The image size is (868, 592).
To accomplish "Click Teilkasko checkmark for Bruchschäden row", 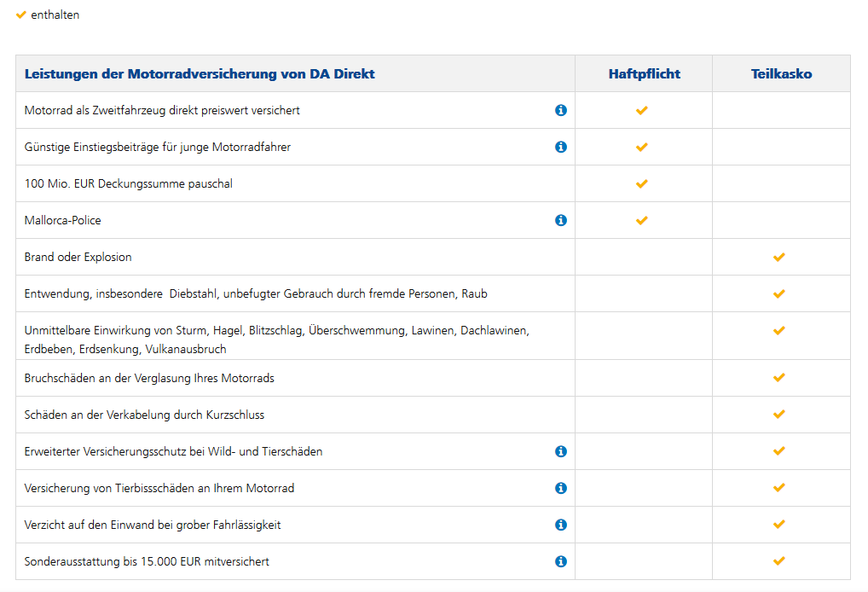I will click(x=778, y=378).
